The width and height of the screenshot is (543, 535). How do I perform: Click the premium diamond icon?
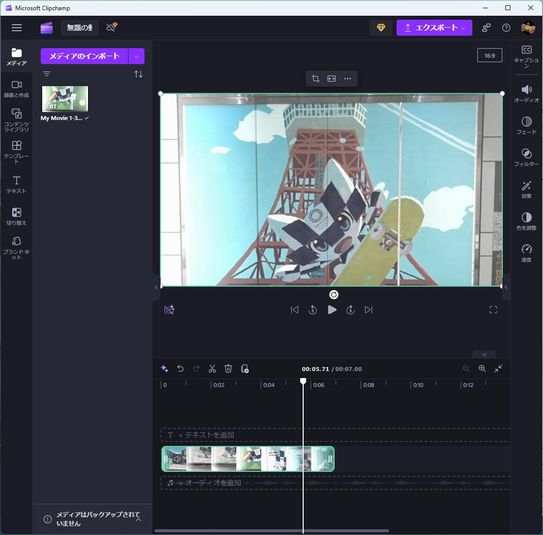(381, 28)
